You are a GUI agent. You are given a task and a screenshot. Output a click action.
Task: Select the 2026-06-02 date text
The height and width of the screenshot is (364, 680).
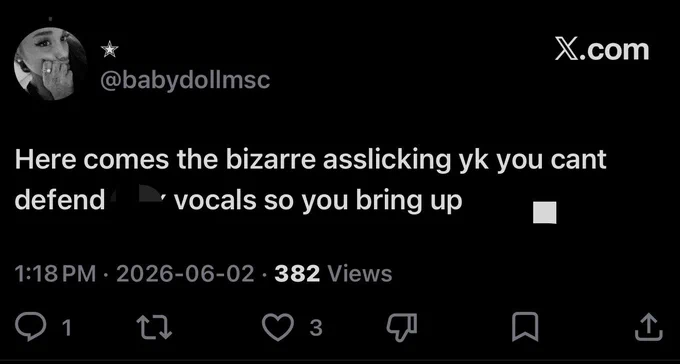pos(185,274)
